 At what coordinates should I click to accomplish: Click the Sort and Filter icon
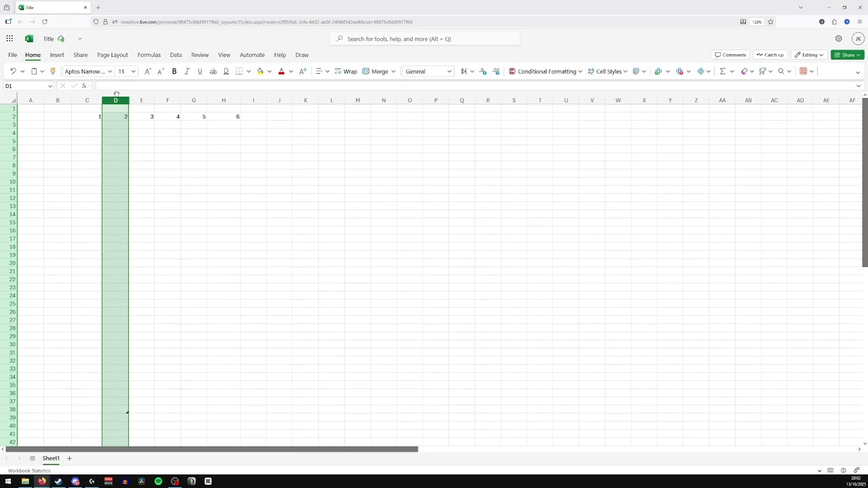pyautogui.click(x=762, y=71)
